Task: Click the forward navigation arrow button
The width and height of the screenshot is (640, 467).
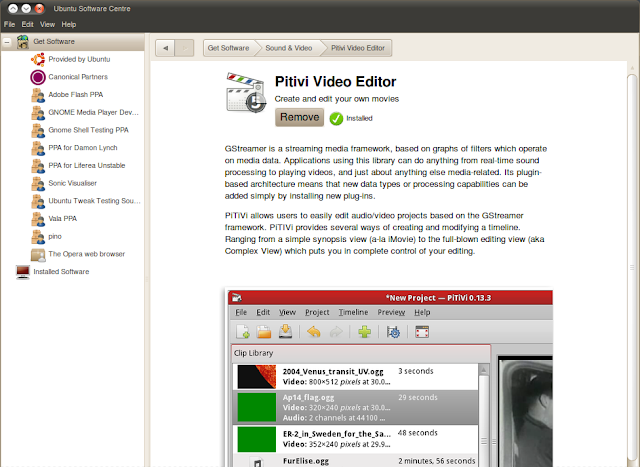Action: click(x=184, y=48)
